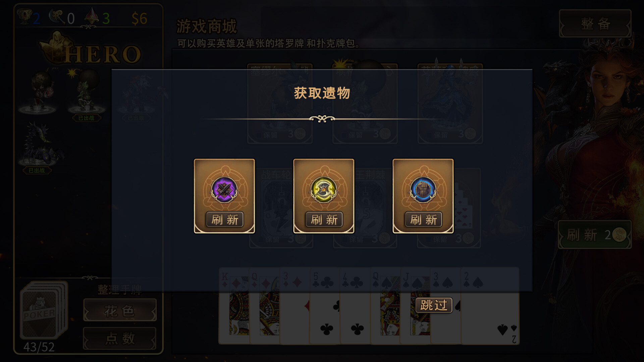This screenshot has height=362, width=644.
Task: Sort hand cards by 点数
Action: click(120, 339)
